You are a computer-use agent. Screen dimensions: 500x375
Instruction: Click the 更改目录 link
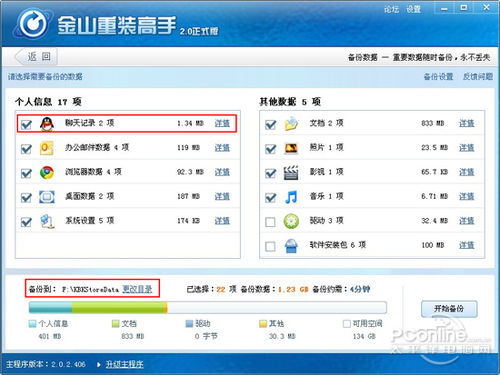point(137,289)
